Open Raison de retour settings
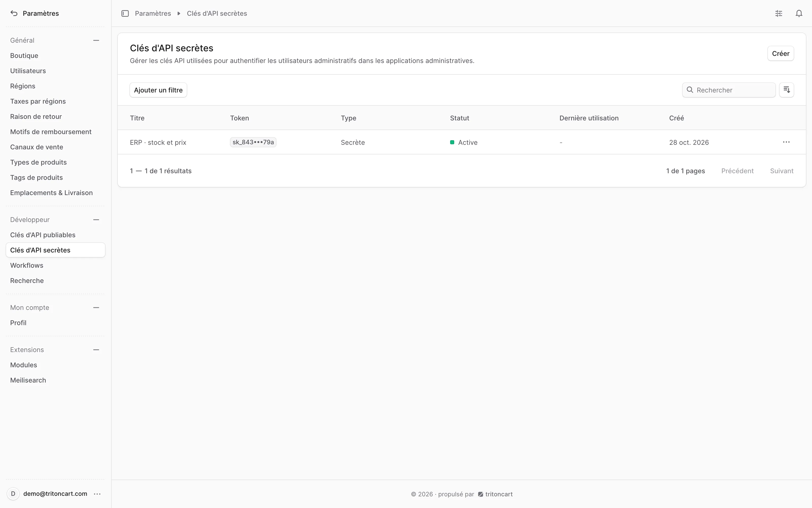812x508 pixels. (55, 117)
